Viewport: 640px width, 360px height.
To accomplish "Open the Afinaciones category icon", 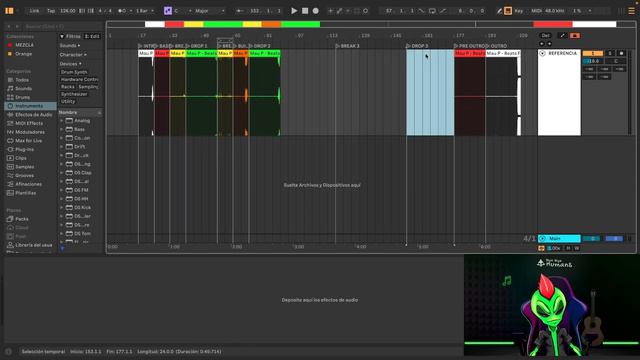I will point(10,184).
